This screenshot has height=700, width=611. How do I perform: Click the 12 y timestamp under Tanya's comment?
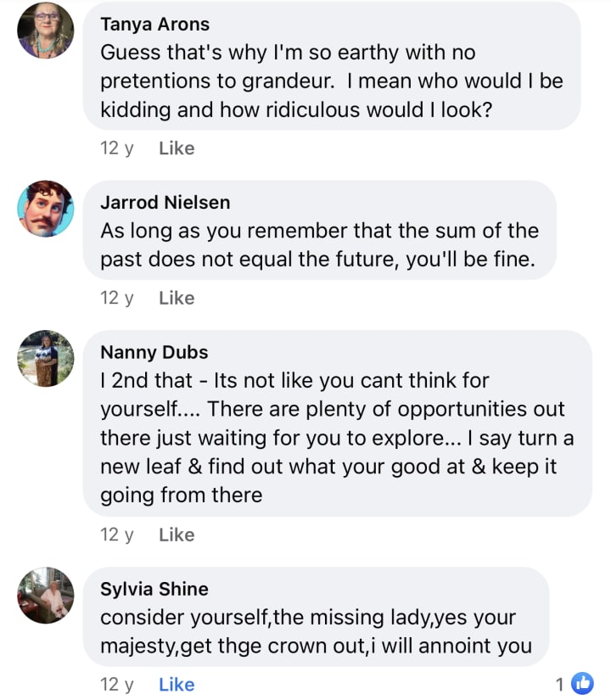click(x=117, y=148)
